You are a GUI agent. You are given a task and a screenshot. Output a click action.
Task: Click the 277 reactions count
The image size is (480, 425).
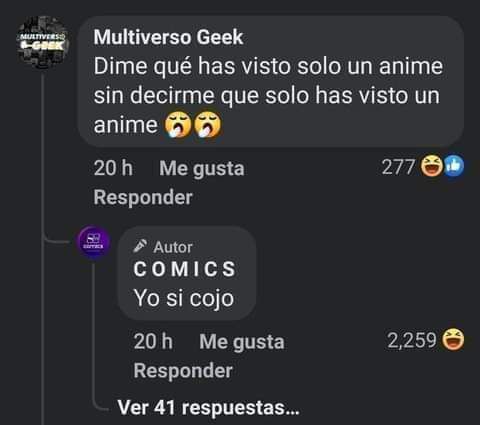coord(399,167)
